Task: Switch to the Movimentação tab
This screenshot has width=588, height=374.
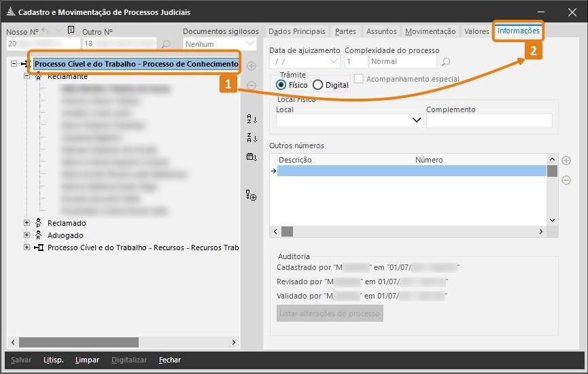Action: (x=430, y=31)
